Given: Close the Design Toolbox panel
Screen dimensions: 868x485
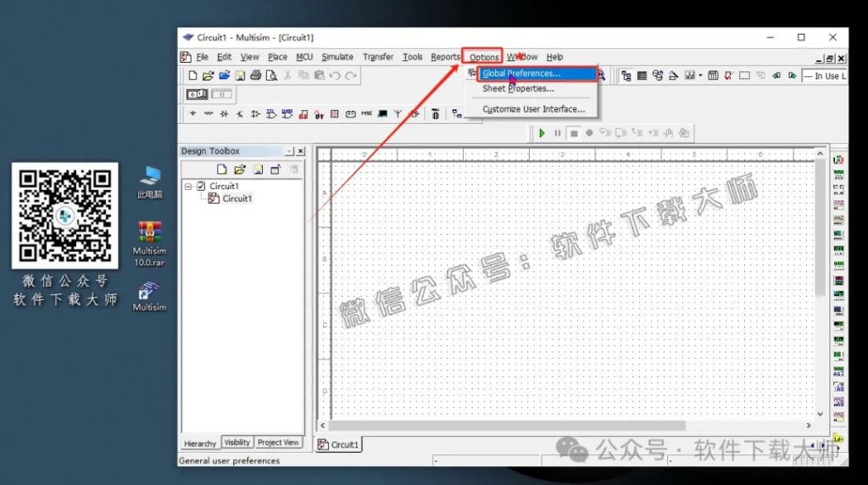Looking at the screenshot, I should [301, 151].
